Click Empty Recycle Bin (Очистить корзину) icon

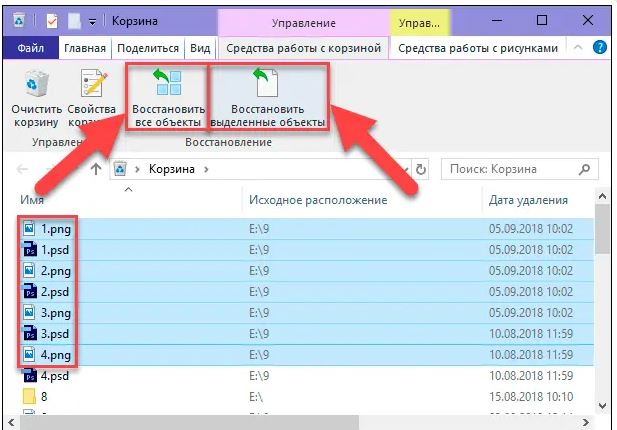pyautogui.click(x=37, y=83)
